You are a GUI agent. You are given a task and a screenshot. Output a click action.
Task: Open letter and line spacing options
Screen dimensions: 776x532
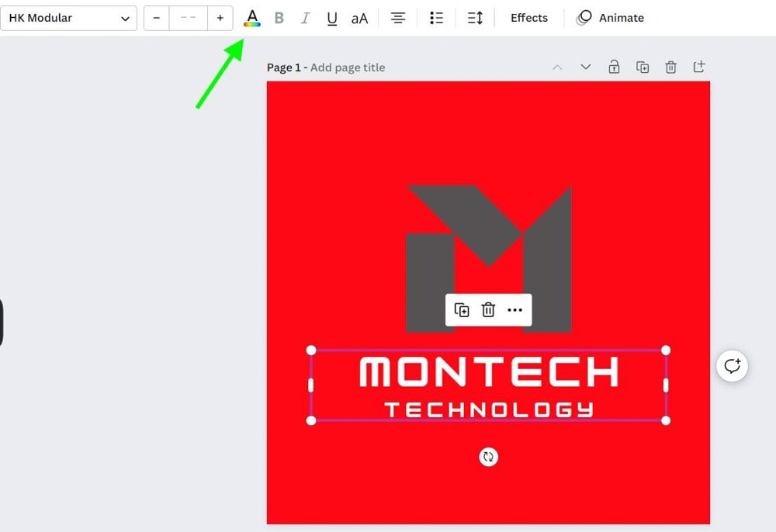475,19
